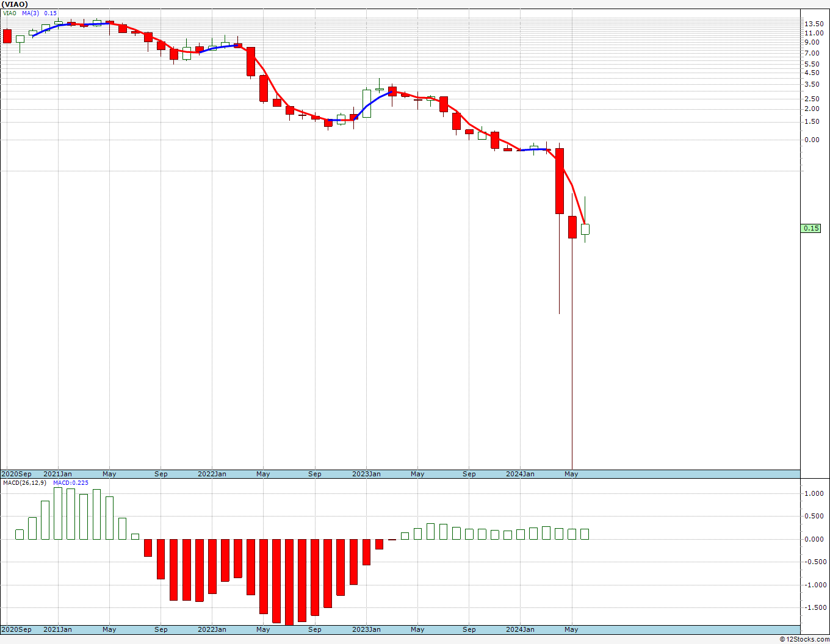This screenshot has height=644, width=830.
Task: Click the 1.50 price axis label
Action: point(812,121)
